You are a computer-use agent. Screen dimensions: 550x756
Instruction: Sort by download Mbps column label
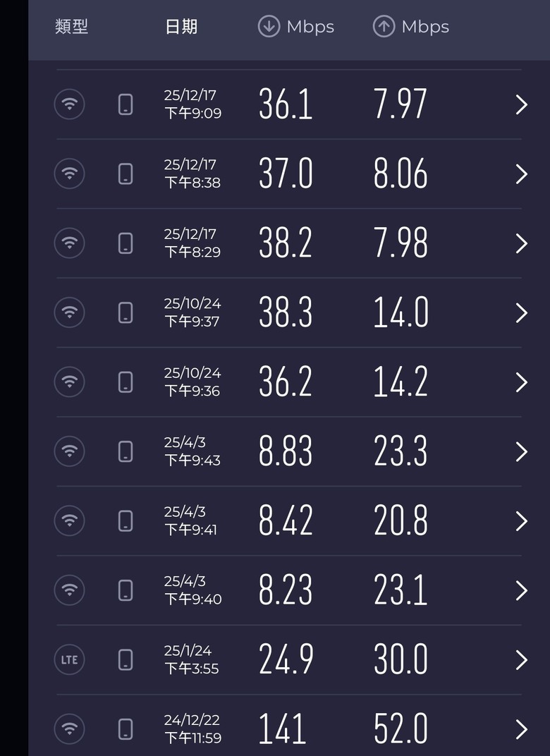(x=310, y=27)
